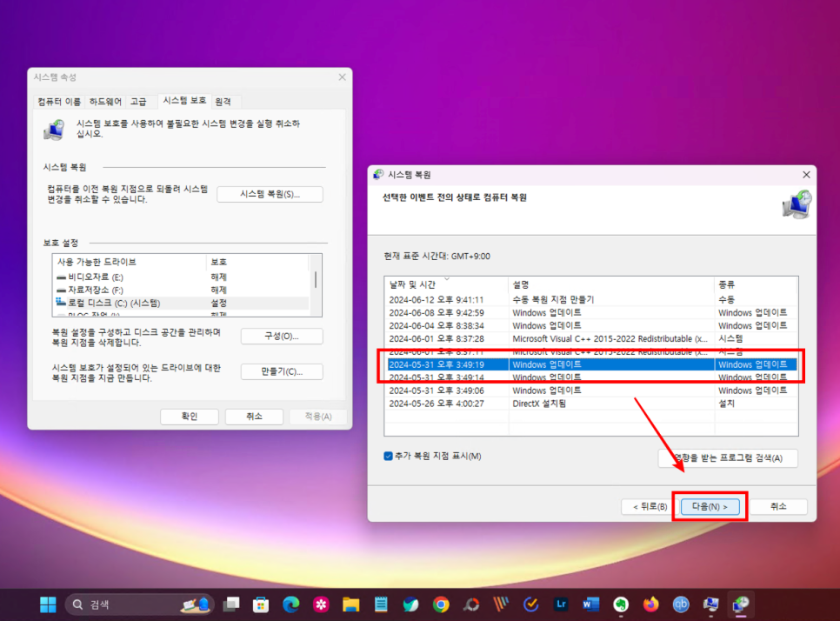Select the 시스템 보호 tab
The height and width of the screenshot is (621, 840).
(x=184, y=100)
